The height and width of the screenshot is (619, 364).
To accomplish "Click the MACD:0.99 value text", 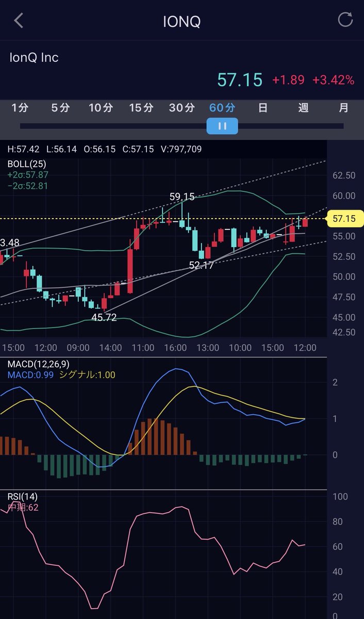I will [30, 375].
